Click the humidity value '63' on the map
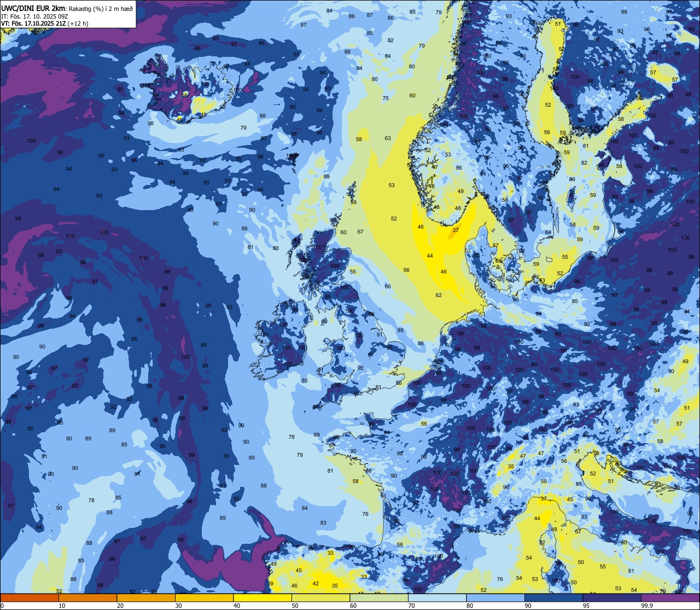Screen dimensions: 700x610 coord(388,138)
